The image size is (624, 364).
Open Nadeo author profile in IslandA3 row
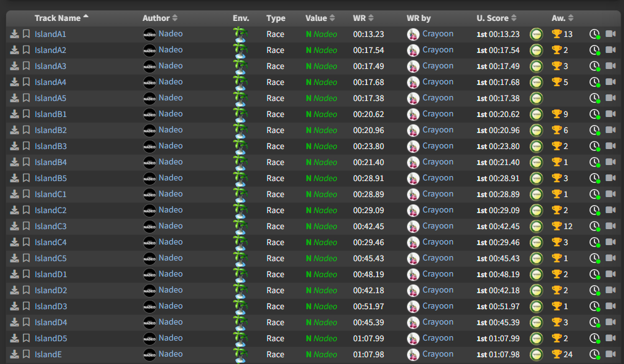tap(171, 66)
